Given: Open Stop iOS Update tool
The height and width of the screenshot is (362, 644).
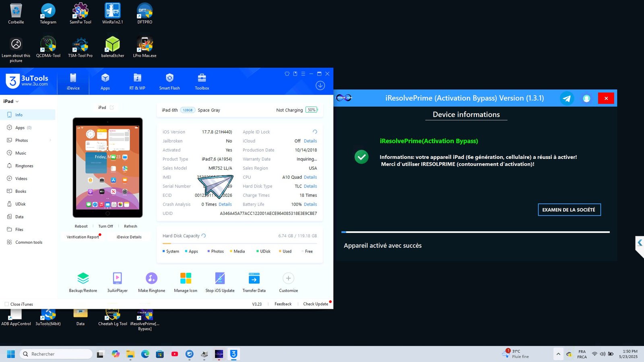Looking at the screenshot, I should (x=220, y=282).
